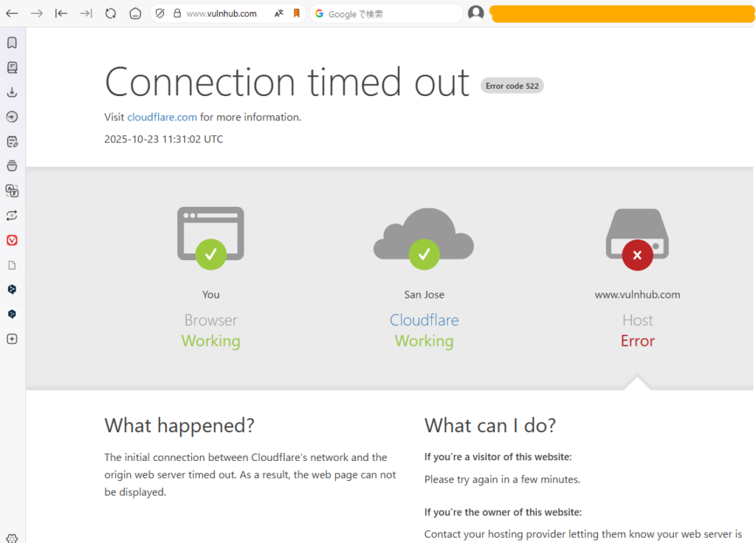Click the Google search field

click(x=391, y=13)
